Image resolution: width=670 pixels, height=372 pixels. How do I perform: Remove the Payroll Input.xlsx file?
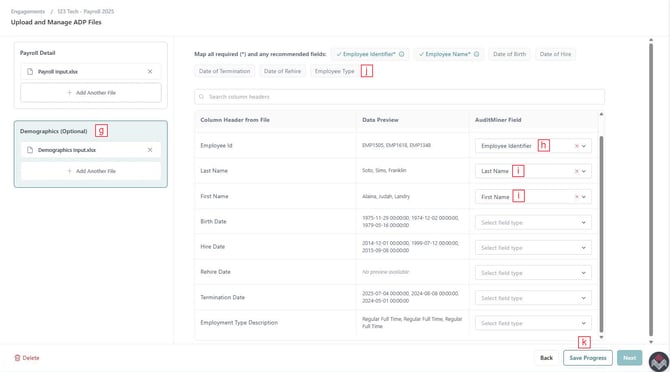tap(150, 71)
